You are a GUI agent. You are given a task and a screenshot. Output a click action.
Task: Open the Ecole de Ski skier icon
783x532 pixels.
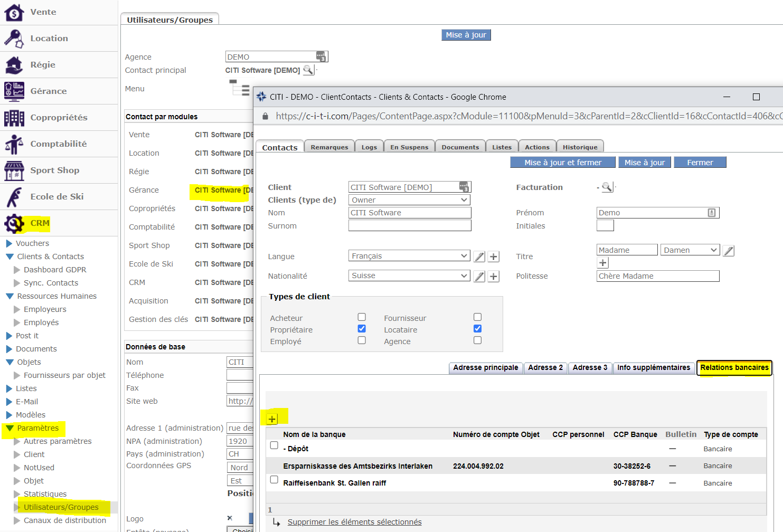point(14,196)
